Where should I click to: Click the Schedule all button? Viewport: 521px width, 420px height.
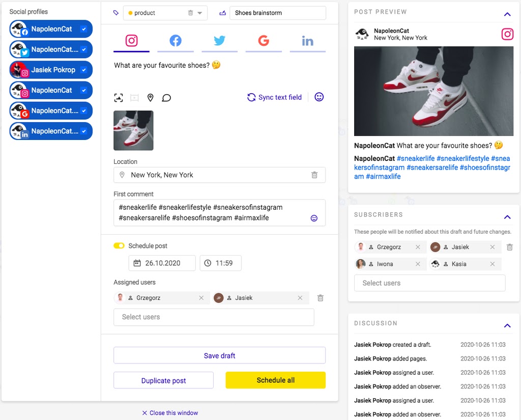(x=275, y=380)
